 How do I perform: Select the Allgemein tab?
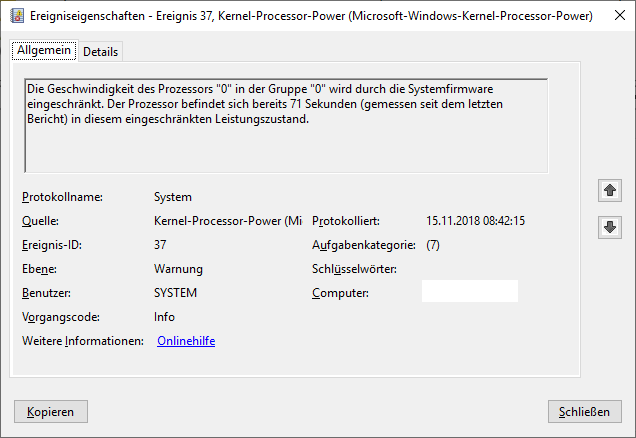[x=45, y=50]
